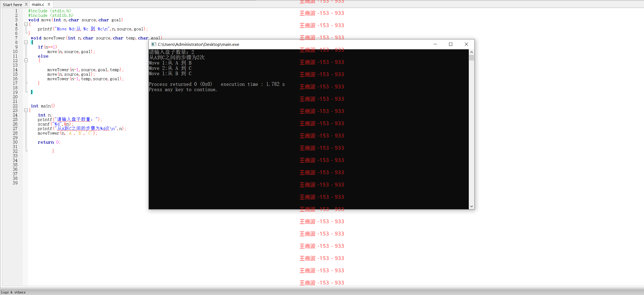Collapse the moveTower function fold at line 8

(x=26, y=42)
